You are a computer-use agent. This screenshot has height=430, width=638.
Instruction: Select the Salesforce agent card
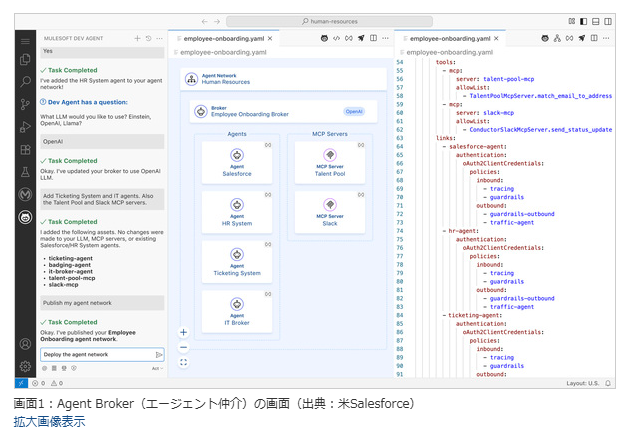tap(237, 163)
